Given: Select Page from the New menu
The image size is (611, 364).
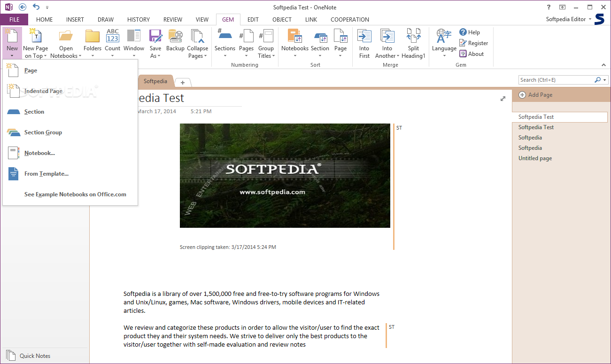Looking at the screenshot, I should pos(70,70).
